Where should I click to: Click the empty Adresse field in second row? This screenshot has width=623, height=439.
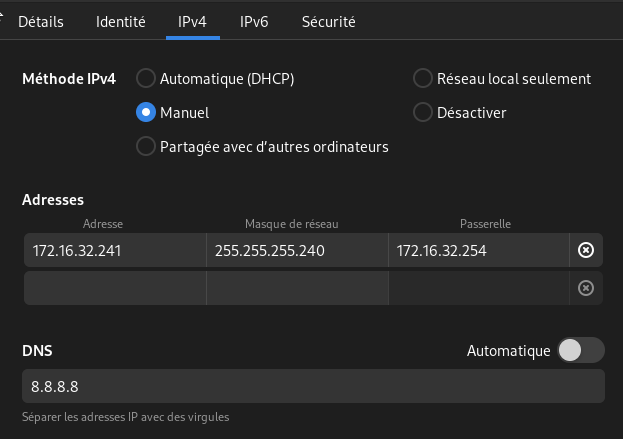[x=114, y=288]
